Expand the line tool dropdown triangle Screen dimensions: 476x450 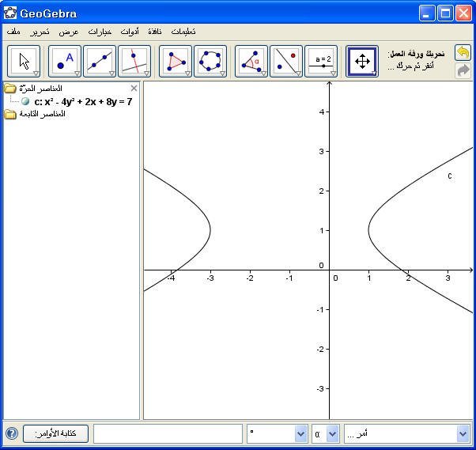click(111, 74)
